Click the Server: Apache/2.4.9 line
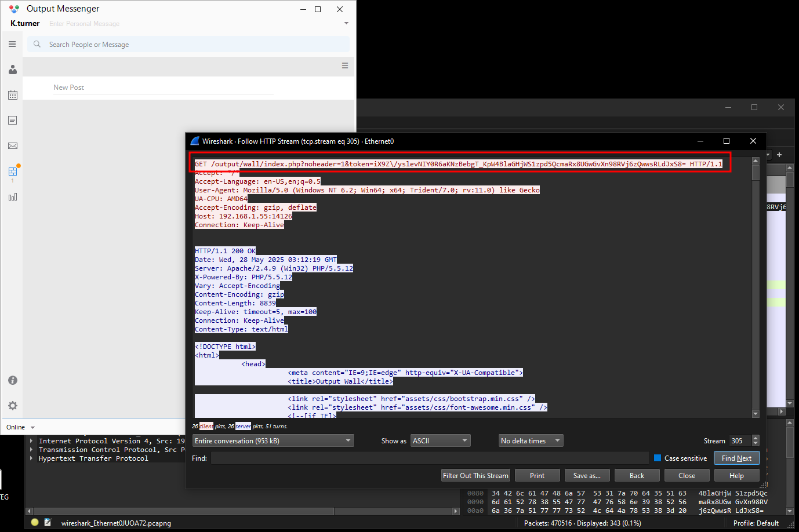This screenshot has height=532, width=799. [274, 268]
